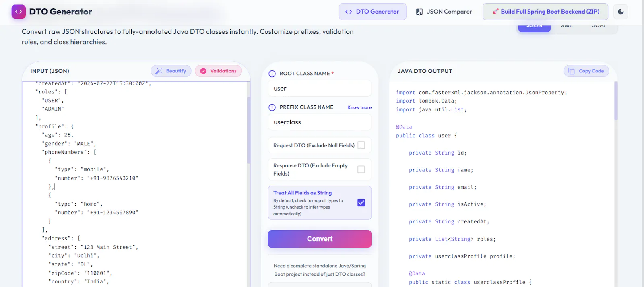Image resolution: width=644 pixels, height=287 pixels.
Task: Click the Prefix Class Name info icon
Action: tap(272, 107)
